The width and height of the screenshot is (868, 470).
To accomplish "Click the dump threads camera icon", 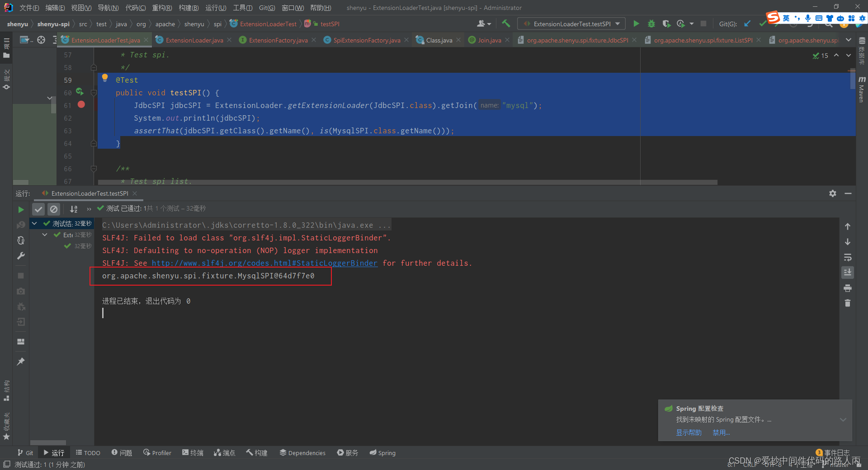I will coord(21,291).
